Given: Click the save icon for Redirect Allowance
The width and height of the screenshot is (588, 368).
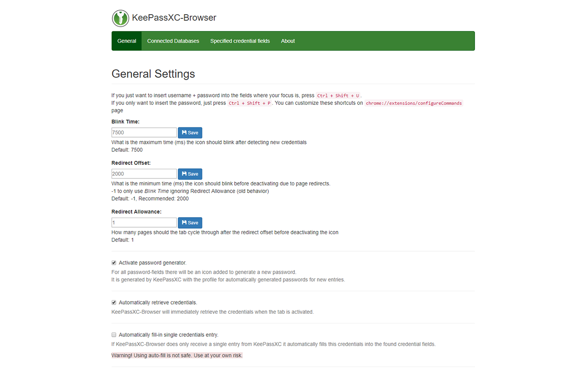Looking at the screenshot, I should 186,223.
